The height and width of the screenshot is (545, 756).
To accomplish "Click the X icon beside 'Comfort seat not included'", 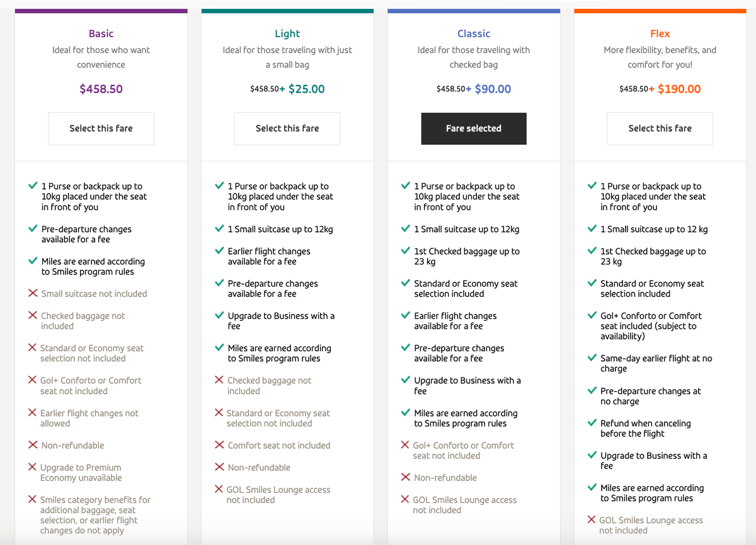I will 219,445.
